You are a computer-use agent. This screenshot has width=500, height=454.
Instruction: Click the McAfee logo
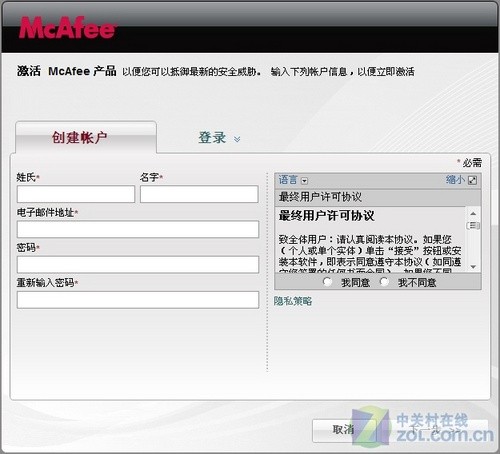[67, 28]
